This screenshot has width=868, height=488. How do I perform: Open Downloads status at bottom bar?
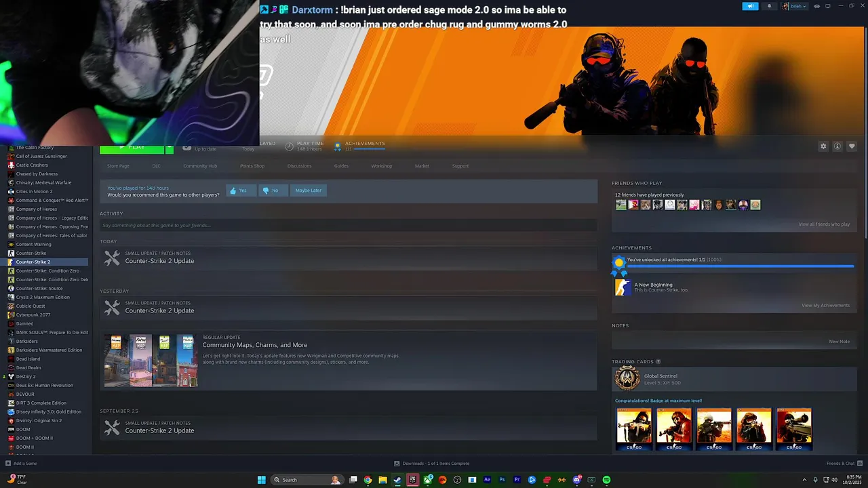(432, 464)
